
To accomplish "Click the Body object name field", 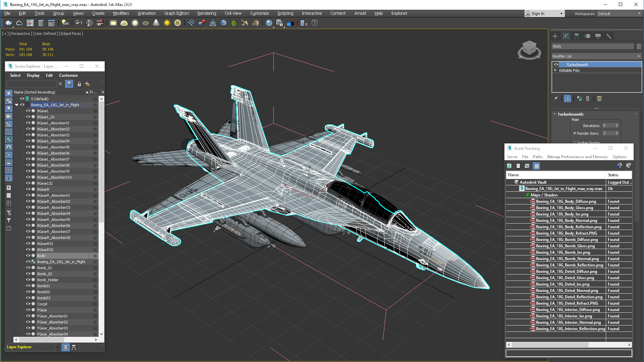I will click(593, 46).
